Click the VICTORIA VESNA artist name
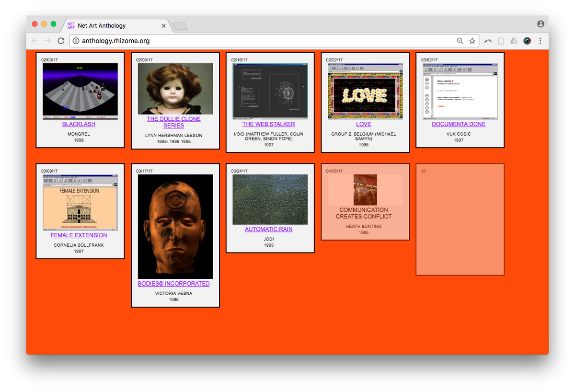This screenshot has width=575, height=392. pyautogui.click(x=173, y=293)
